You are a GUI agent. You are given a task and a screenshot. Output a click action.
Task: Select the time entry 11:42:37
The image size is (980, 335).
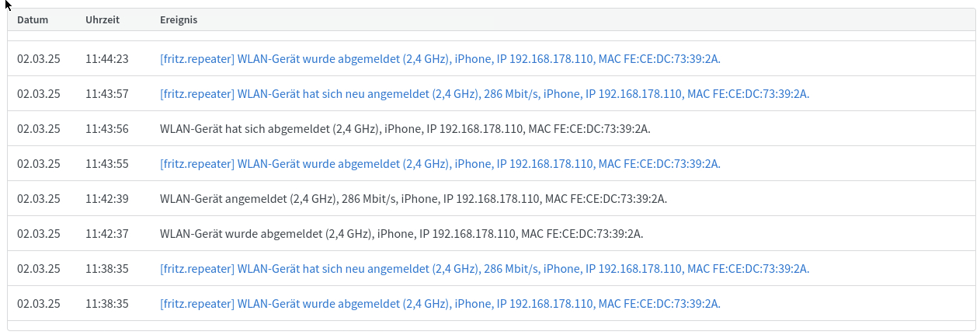click(107, 234)
